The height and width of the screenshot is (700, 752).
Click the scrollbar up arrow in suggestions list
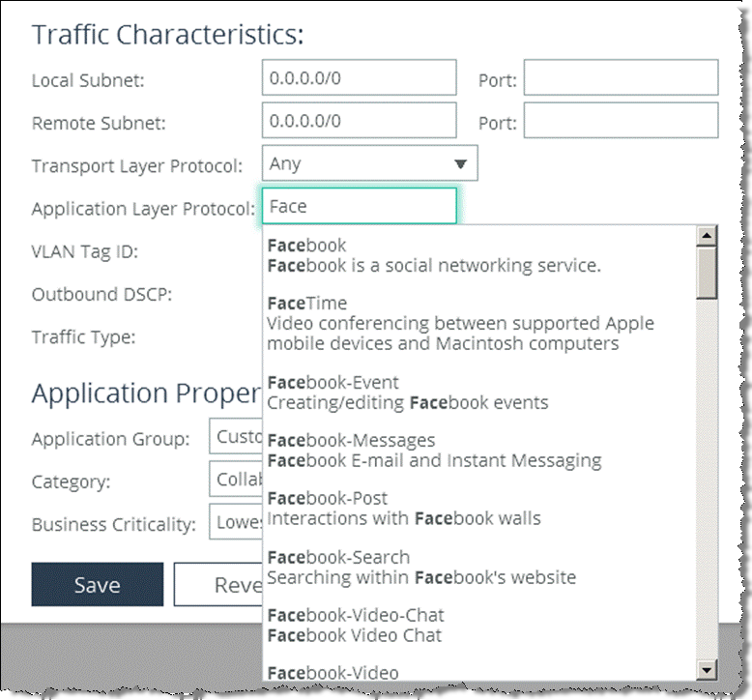pyautogui.click(x=707, y=236)
